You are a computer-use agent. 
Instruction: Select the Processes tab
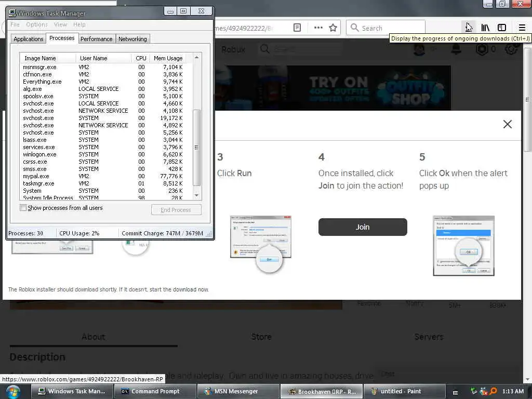[x=62, y=38]
